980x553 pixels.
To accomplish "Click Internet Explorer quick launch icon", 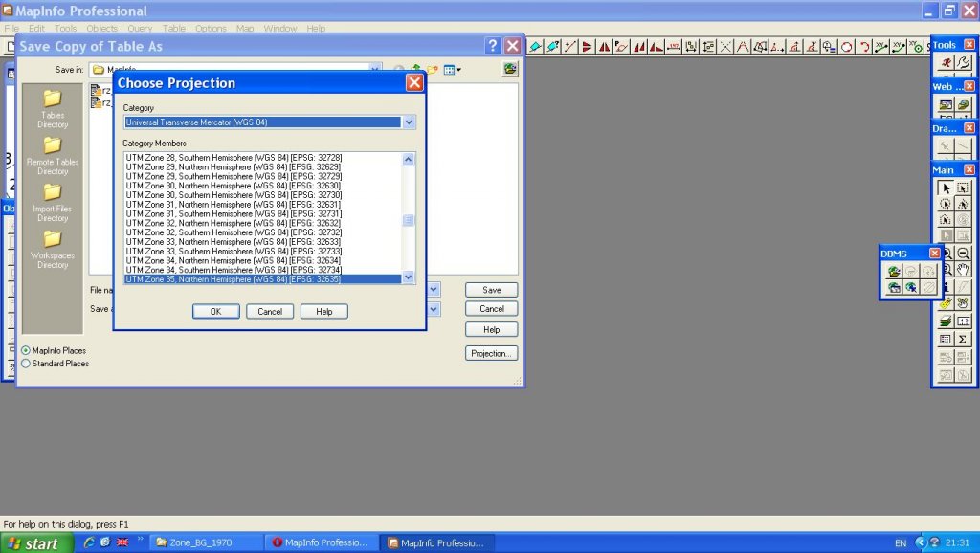I will click(89, 542).
